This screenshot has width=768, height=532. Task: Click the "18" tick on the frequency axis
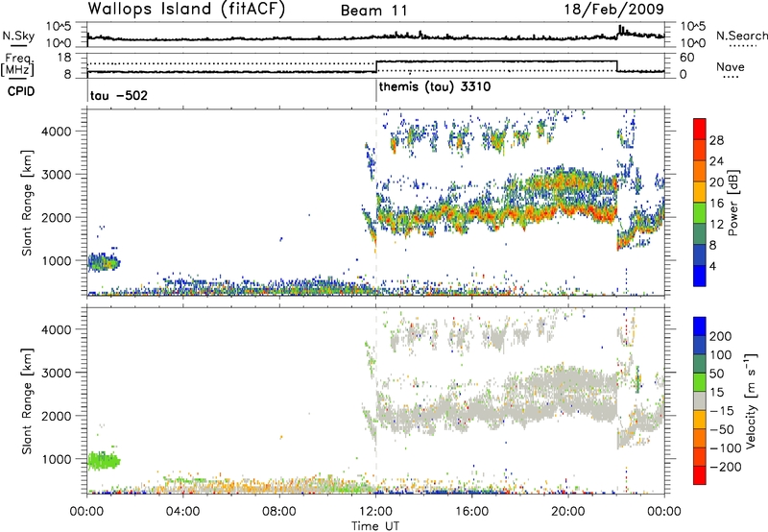pyautogui.click(x=64, y=58)
